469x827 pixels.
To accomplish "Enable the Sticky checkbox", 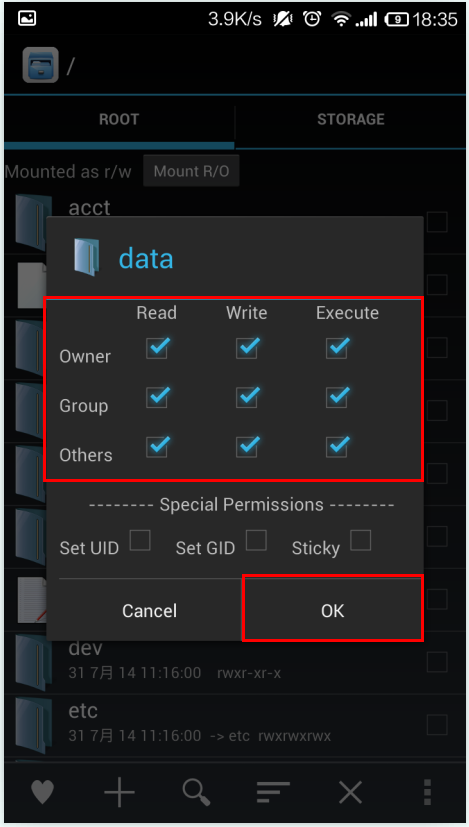I will point(360,540).
